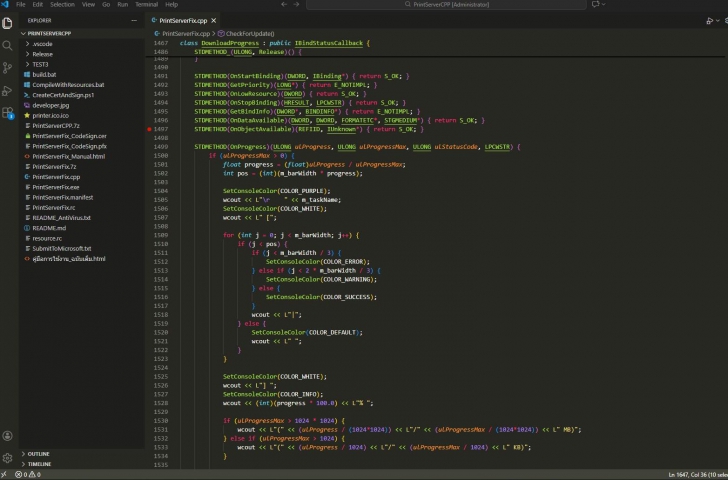
Task: Expand the OUTLINE section
Action: [38, 453]
